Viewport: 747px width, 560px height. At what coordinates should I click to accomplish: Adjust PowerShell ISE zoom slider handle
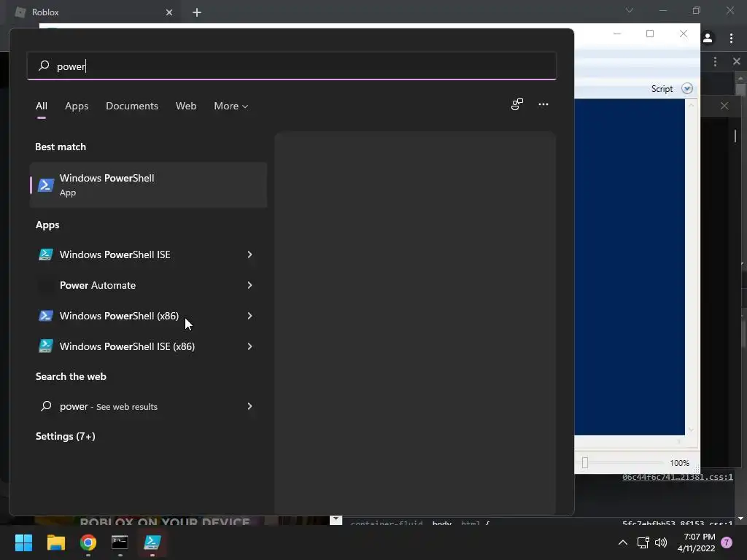(x=585, y=462)
